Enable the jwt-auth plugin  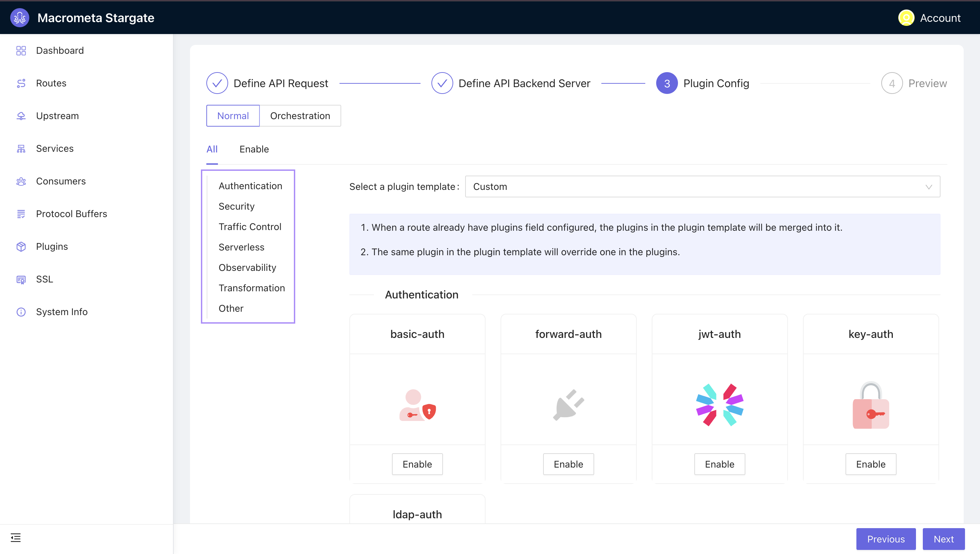pyautogui.click(x=720, y=464)
